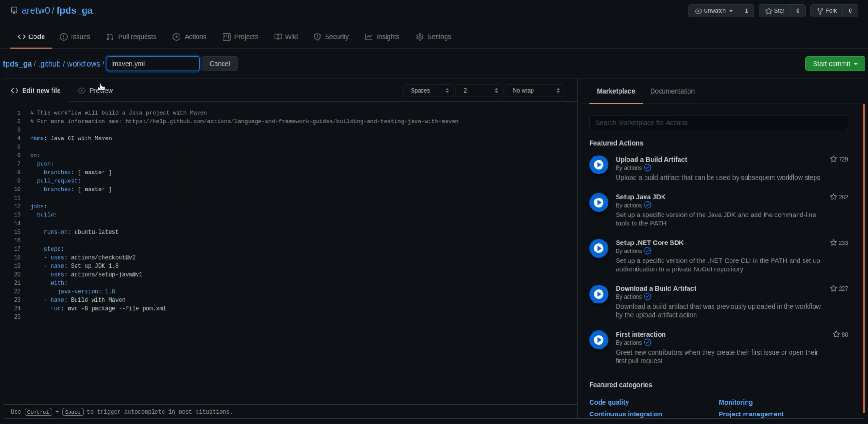Click the Setup Java JDK action icon

point(599,202)
